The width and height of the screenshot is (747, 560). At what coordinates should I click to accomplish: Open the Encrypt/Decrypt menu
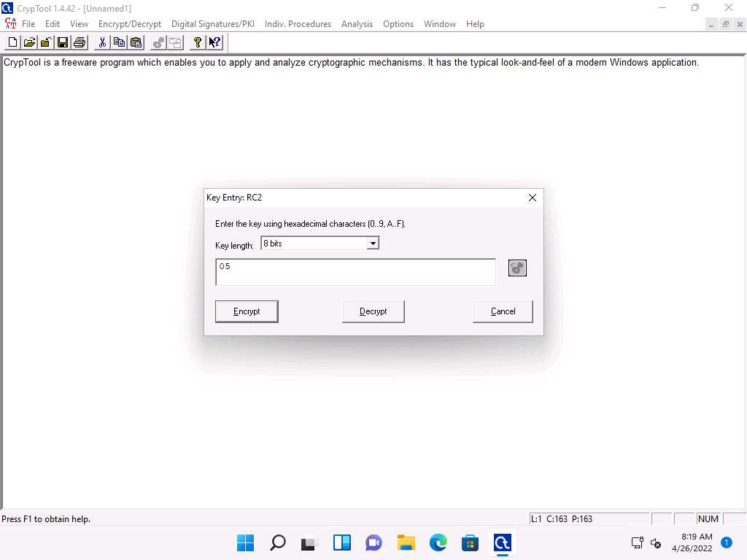(x=130, y=24)
